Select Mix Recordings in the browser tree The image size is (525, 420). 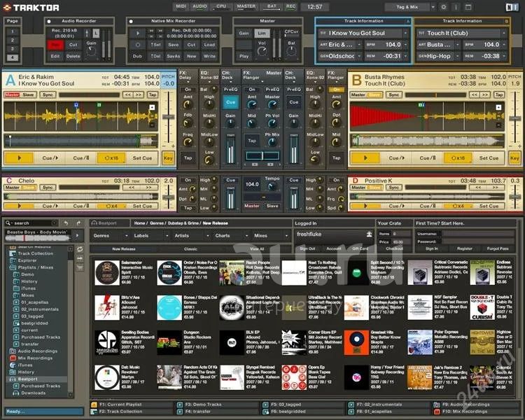coord(35,358)
